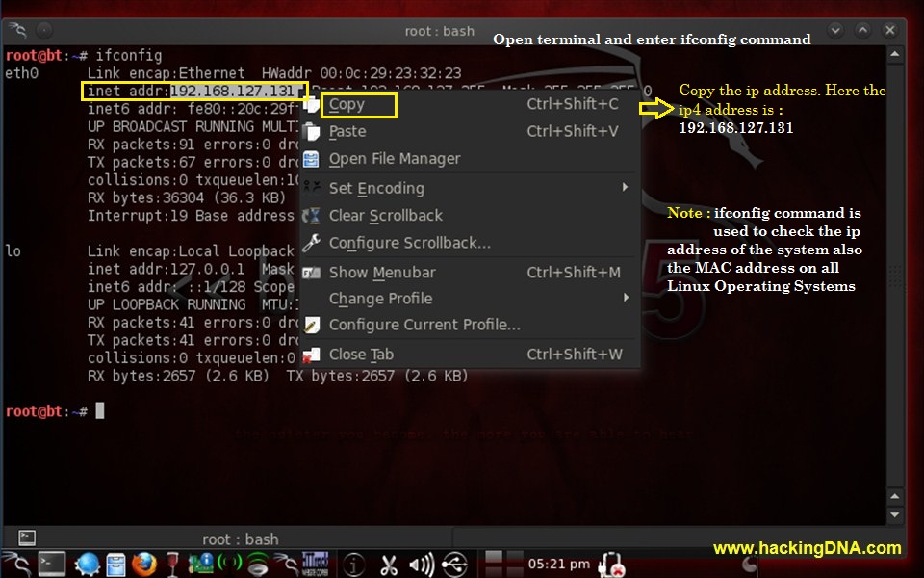Click the 05:21 pm clock
924x578 pixels.
[x=558, y=565]
